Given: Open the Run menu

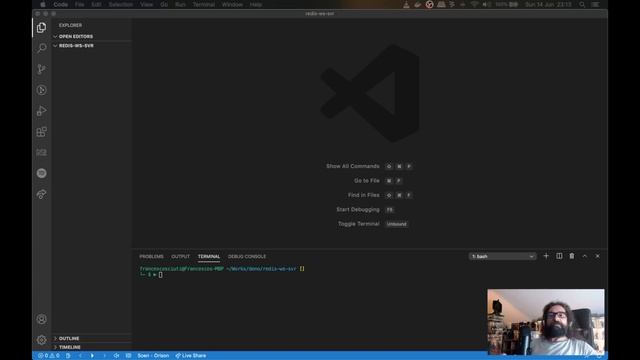Looking at the screenshot, I should pyautogui.click(x=180, y=4).
